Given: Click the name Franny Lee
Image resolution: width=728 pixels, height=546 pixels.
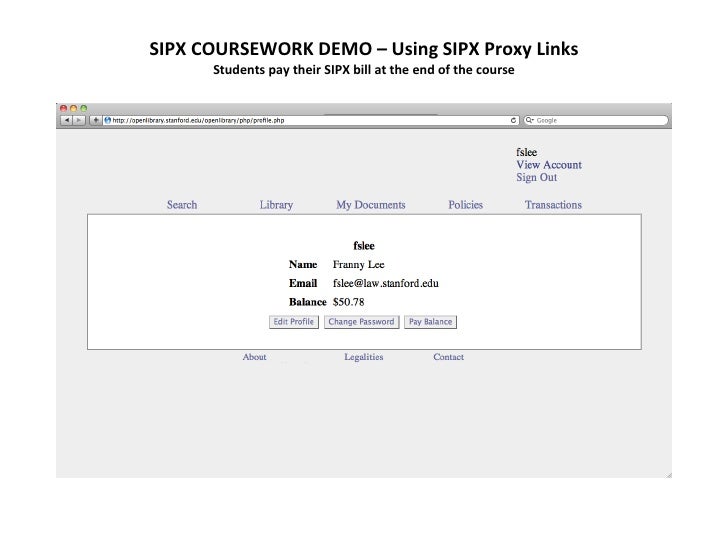Looking at the screenshot, I should [x=358, y=265].
